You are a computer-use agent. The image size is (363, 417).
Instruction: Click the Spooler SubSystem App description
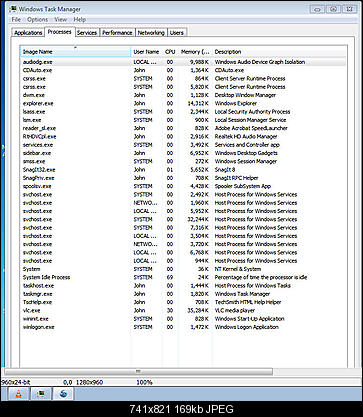tap(242, 186)
